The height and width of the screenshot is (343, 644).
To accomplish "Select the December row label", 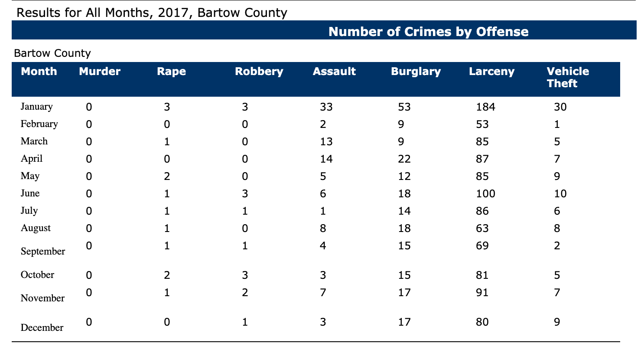I will (x=42, y=328).
